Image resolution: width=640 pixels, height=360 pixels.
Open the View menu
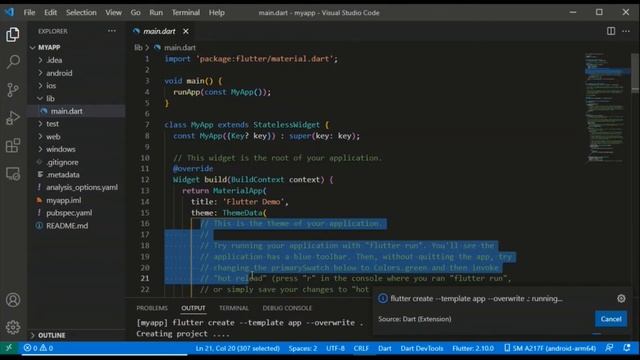pos(113,13)
